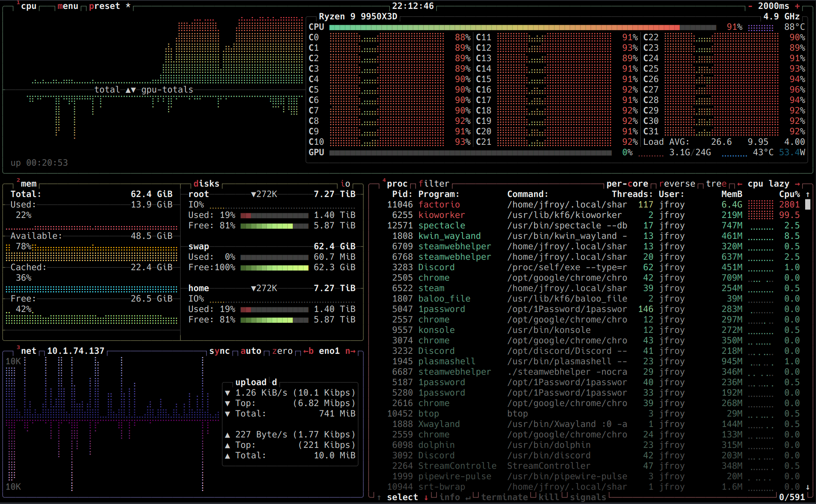Toggle per-core process usage
The height and width of the screenshot is (504, 816).
pos(627,184)
